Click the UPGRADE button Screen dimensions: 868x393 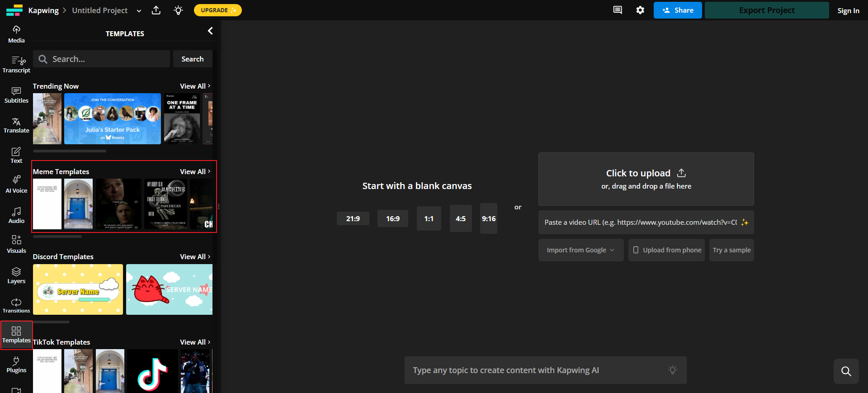pyautogui.click(x=218, y=10)
